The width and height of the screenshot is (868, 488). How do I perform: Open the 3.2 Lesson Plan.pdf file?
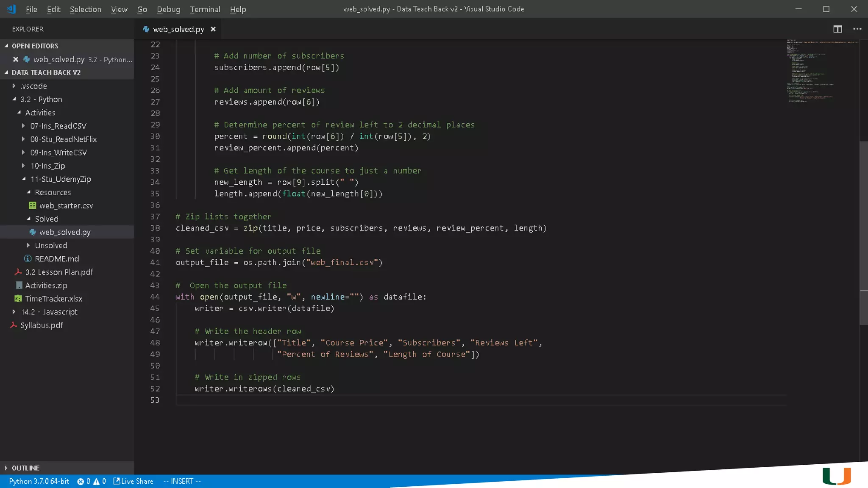[59, 272]
